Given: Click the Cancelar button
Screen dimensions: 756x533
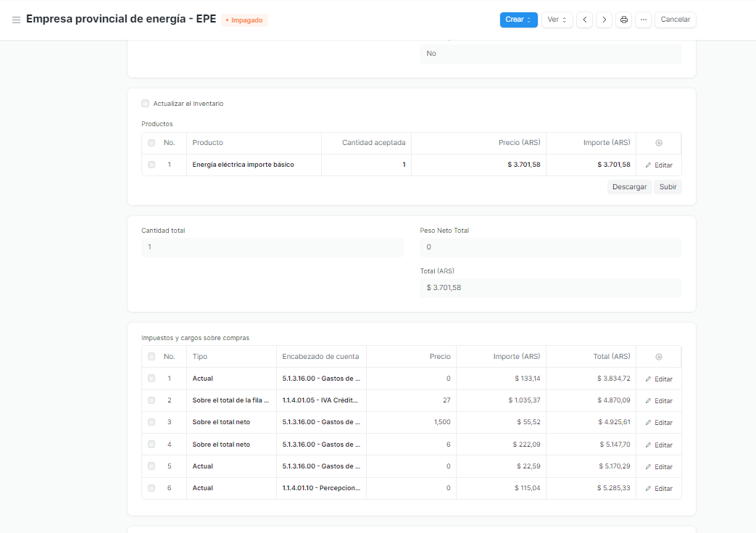Looking at the screenshot, I should click(675, 20).
